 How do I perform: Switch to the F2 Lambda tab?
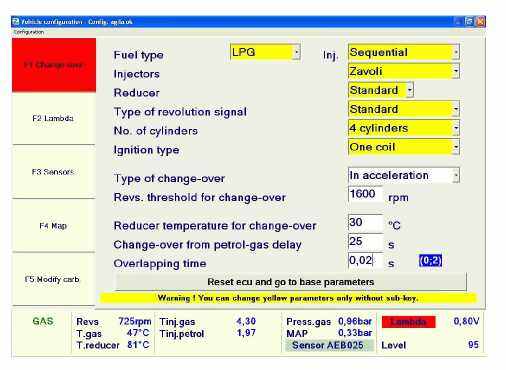pyautogui.click(x=53, y=118)
